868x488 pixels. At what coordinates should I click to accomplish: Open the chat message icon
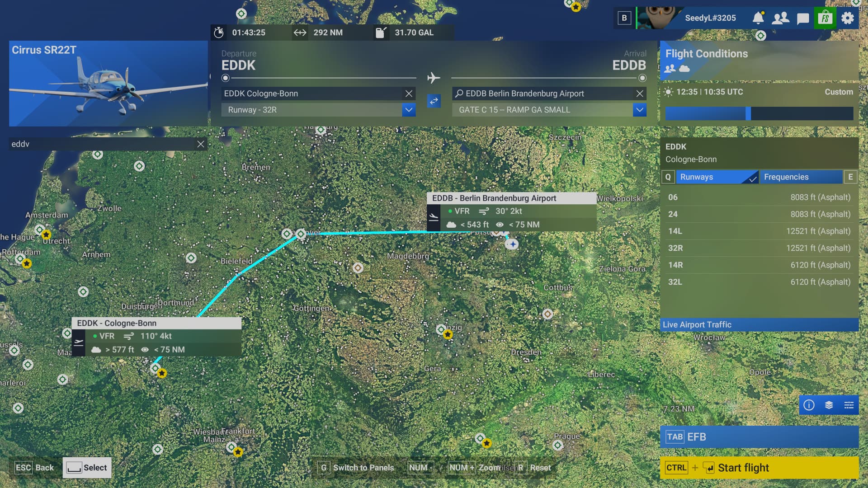click(802, 19)
